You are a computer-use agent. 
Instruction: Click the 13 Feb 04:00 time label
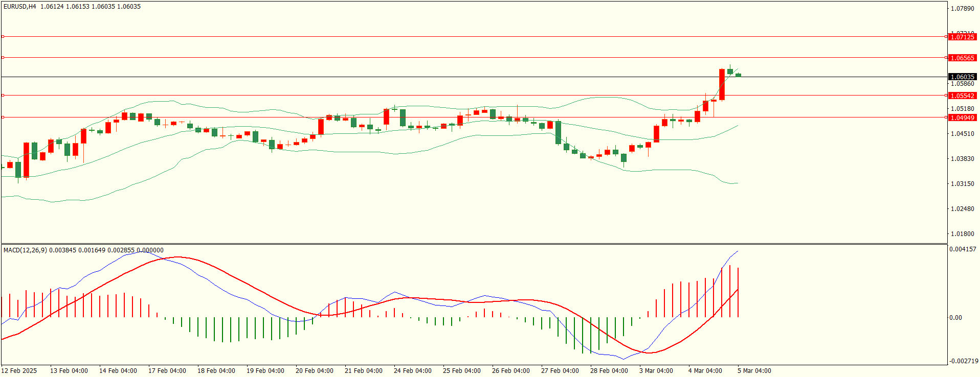coord(69,371)
